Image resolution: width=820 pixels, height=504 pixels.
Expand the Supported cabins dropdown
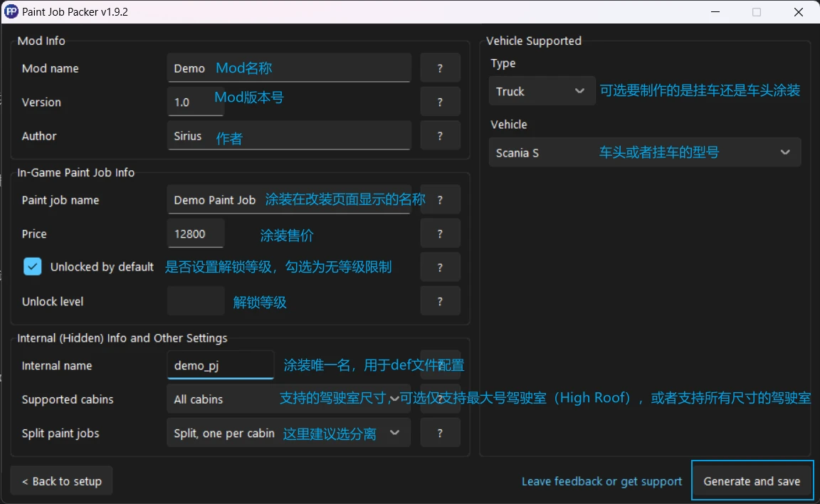tap(289, 399)
